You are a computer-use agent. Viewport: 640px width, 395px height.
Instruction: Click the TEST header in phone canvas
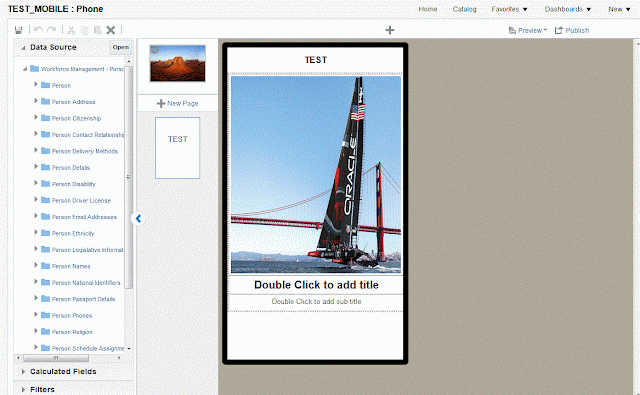tap(316, 60)
